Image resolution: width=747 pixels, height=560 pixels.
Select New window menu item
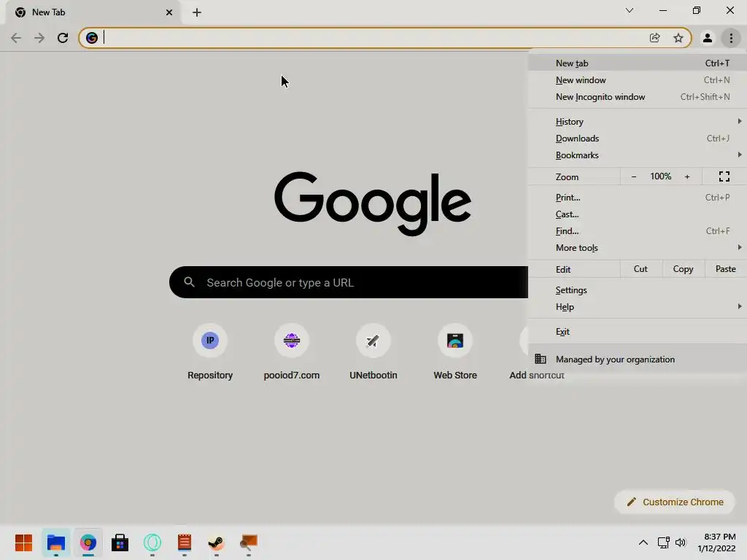(638, 80)
